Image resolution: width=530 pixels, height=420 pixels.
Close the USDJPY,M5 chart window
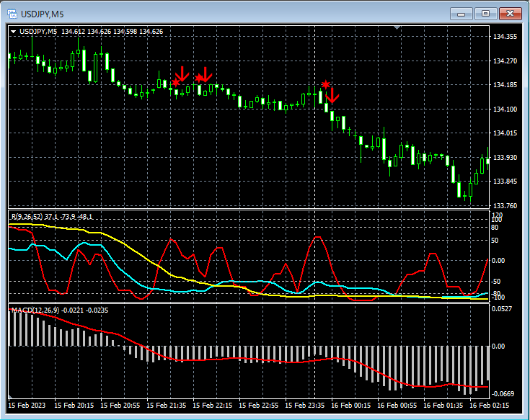tap(510, 14)
